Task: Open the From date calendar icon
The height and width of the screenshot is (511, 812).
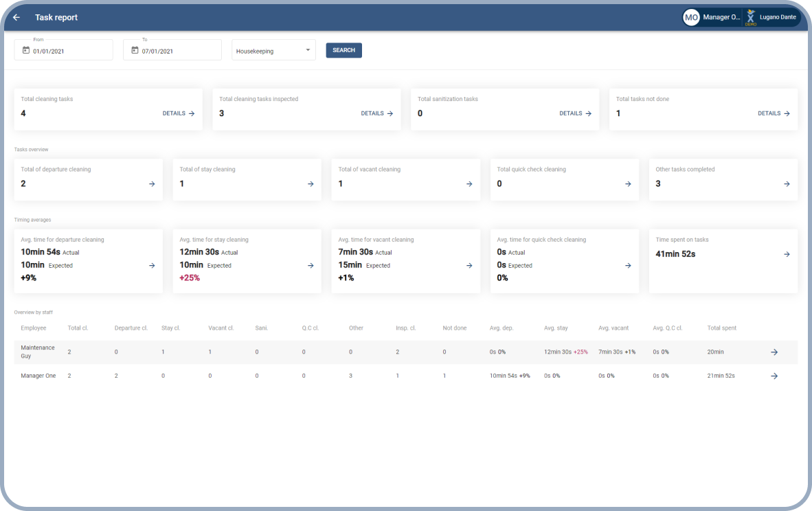Action: pyautogui.click(x=26, y=50)
